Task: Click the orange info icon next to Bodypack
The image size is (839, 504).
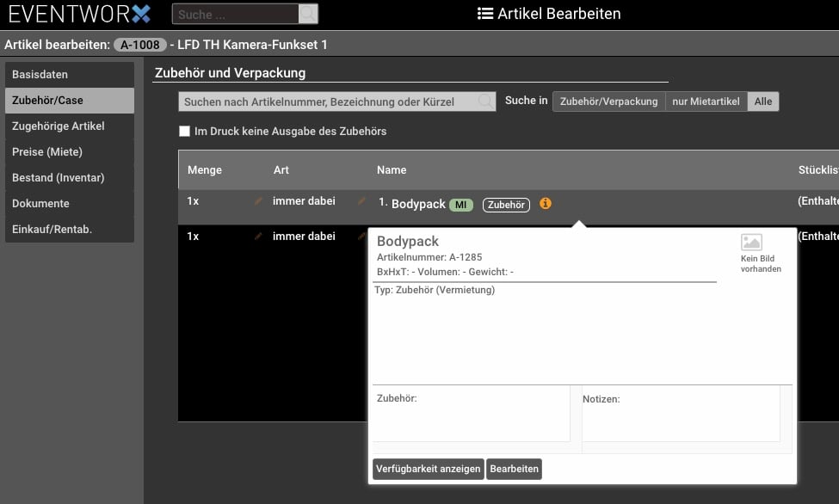Action: (546, 204)
